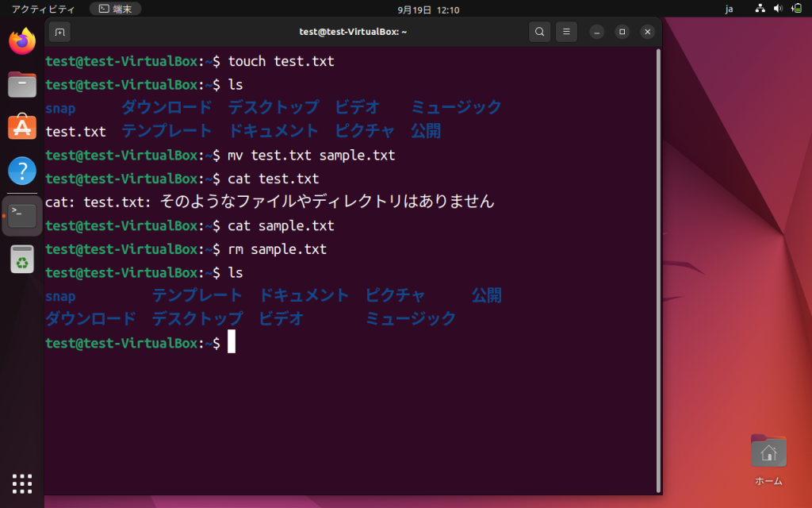Click ピクチャ in the last ls output
This screenshot has height=508, width=812.
[395, 295]
